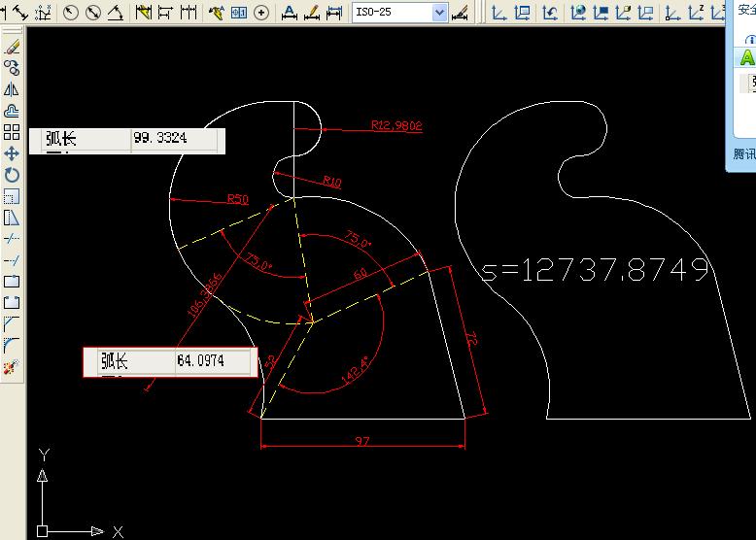The height and width of the screenshot is (540, 756).
Task: Open the ISO-25 dimension style dropdown
Action: point(439,12)
